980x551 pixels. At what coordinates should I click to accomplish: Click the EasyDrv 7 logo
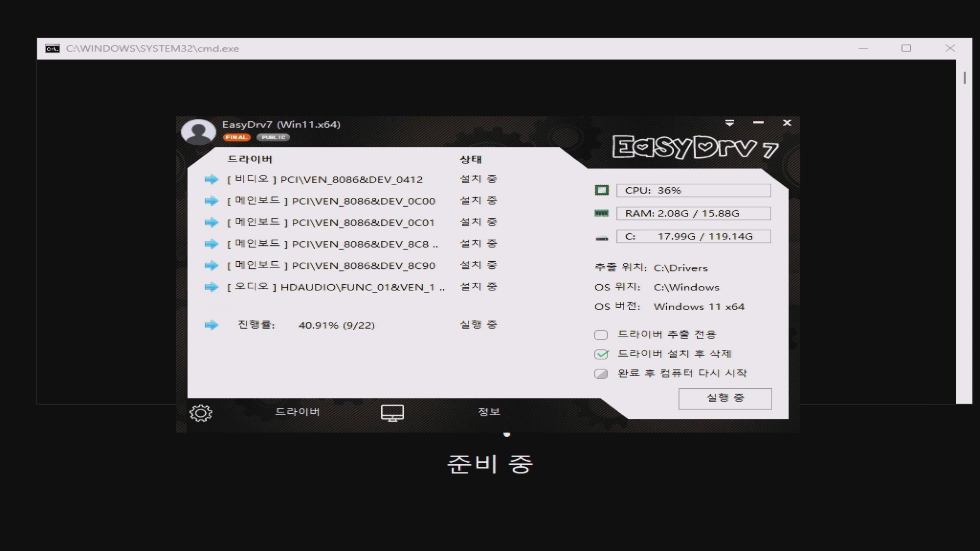(x=695, y=147)
